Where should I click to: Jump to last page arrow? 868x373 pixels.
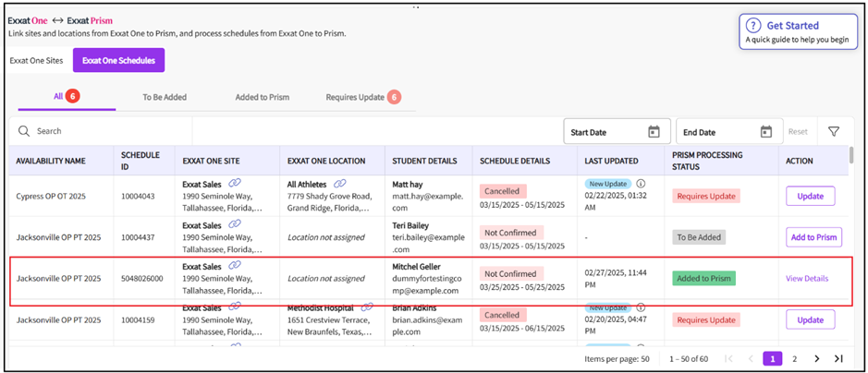[x=838, y=358]
